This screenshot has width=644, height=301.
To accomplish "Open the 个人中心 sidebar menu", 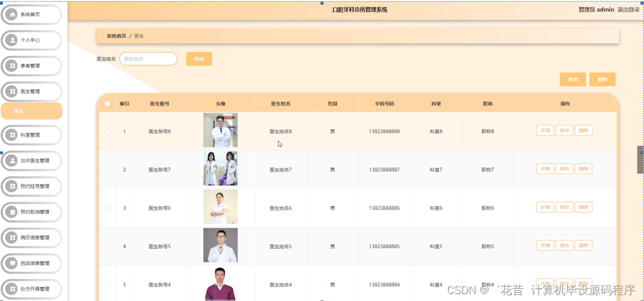I will (x=31, y=40).
